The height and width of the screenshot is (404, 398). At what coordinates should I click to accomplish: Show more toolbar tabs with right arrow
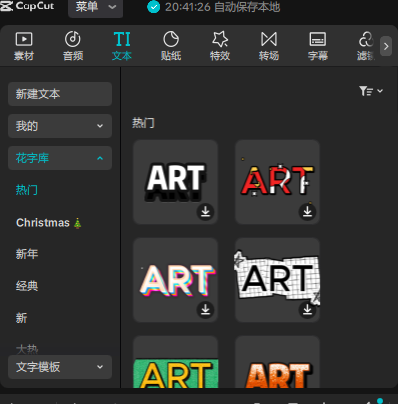pos(386,46)
